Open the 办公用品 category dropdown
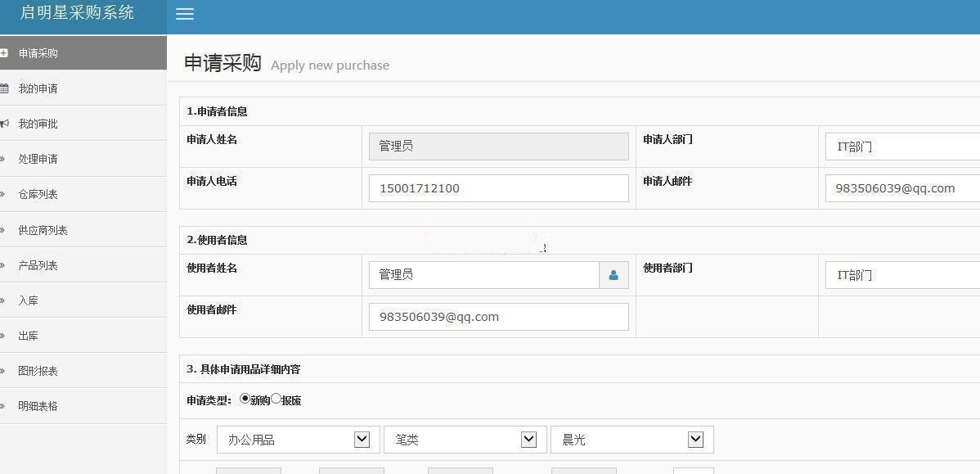The width and height of the screenshot is (980, 474). tap(298, 440)
